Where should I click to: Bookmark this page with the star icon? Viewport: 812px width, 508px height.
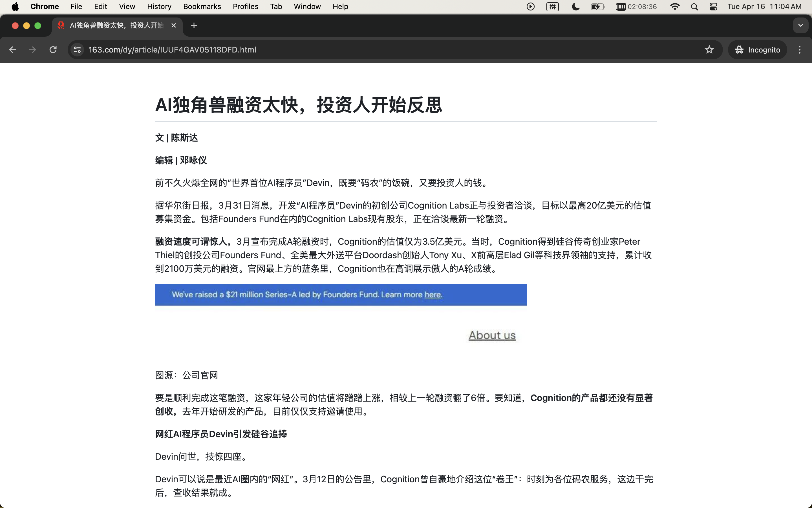[709, 50]
